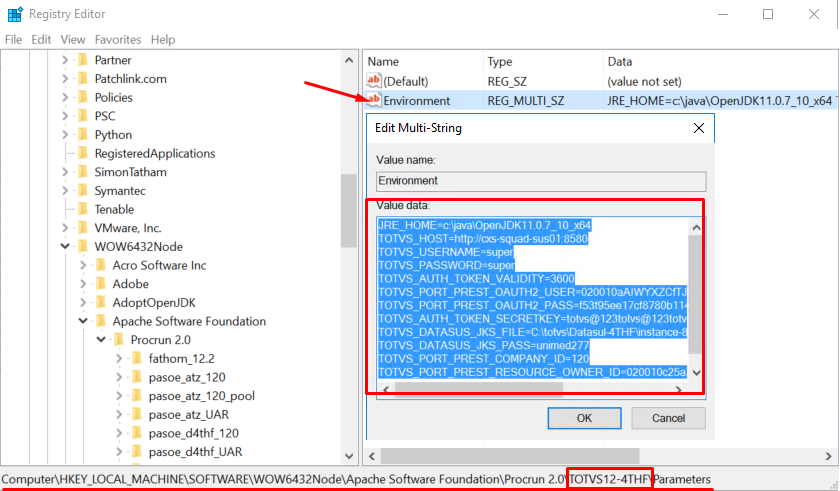The width and height of the screenshot is (840, 491).
Task: Click the folder icon next to WOW6432Node
Action: [82, 246]
